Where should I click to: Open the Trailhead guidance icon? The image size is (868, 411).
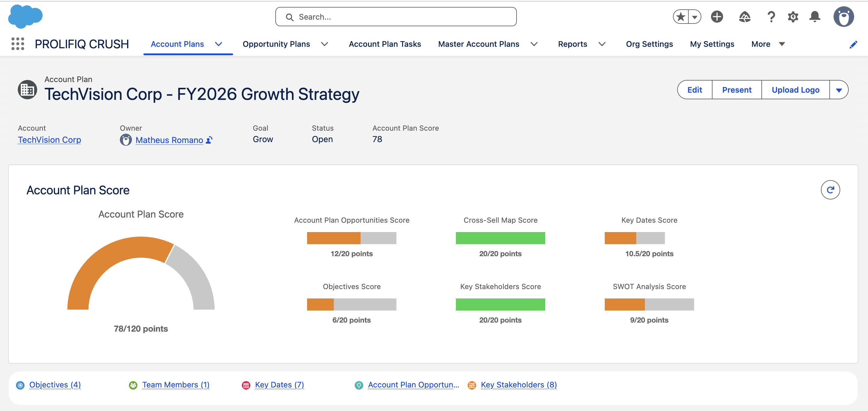(744, 17)
